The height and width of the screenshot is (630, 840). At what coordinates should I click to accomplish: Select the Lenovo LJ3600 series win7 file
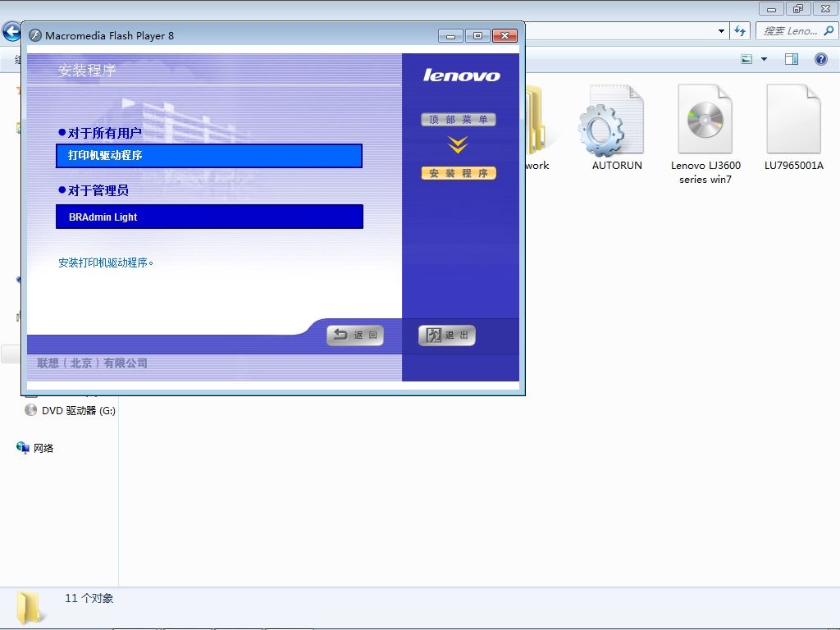(x=705, y=135)
